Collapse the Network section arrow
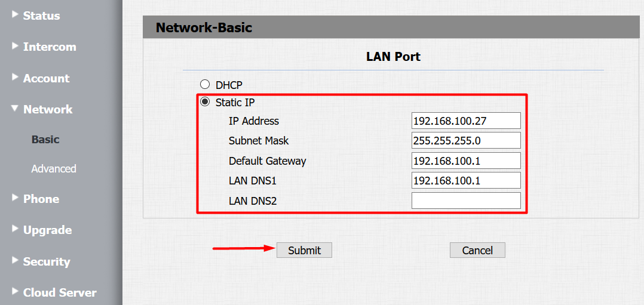This screenshot has height=305, width=644. pos(15,109)
